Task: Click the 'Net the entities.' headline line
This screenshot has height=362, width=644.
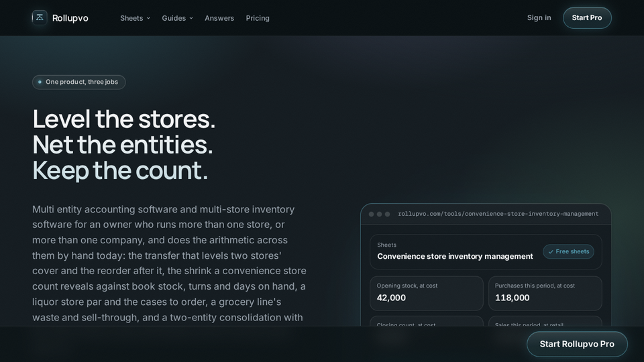Action: (122, 145)
